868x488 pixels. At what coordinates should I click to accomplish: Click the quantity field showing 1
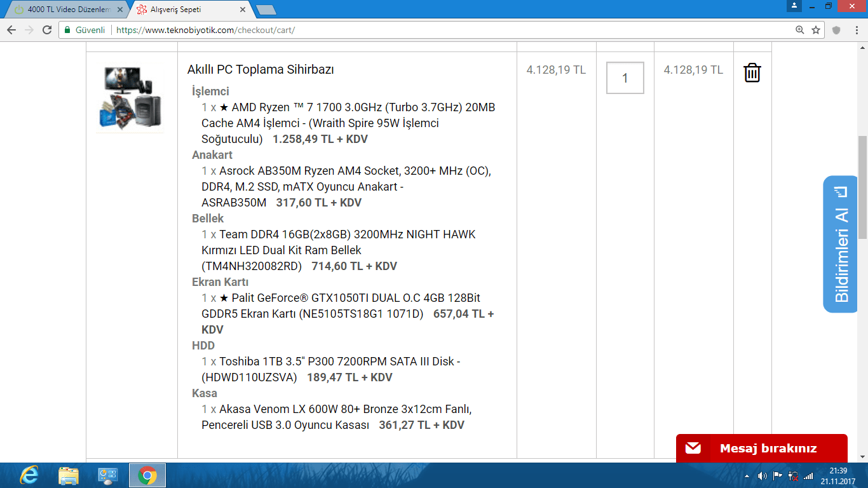pos(625,78)
